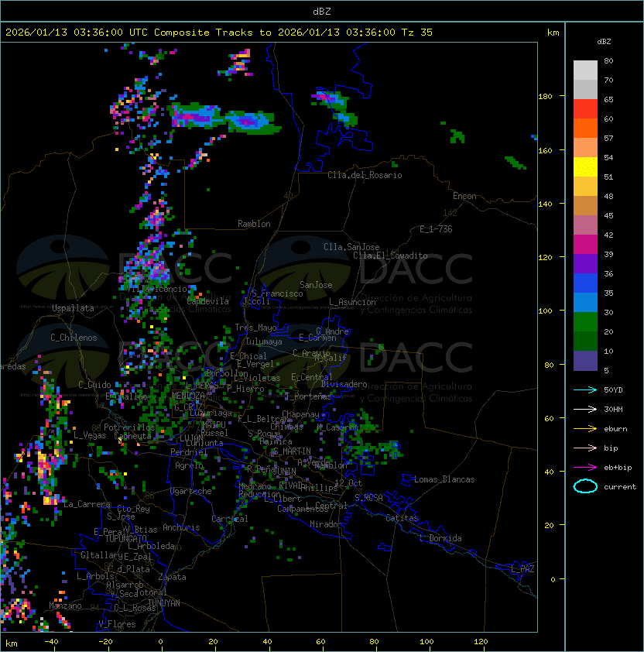The image size is (644, 652).
Task: Click the blue 35-36 dBZ color swatch
Action: coord(585,283)
